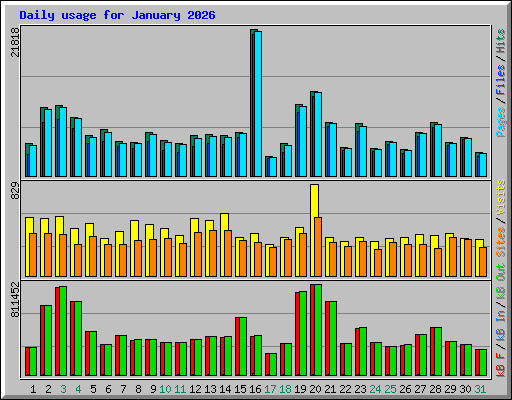Select the green kB bar for day 3
Screen dimensions: 512x400
coord(63,331)
